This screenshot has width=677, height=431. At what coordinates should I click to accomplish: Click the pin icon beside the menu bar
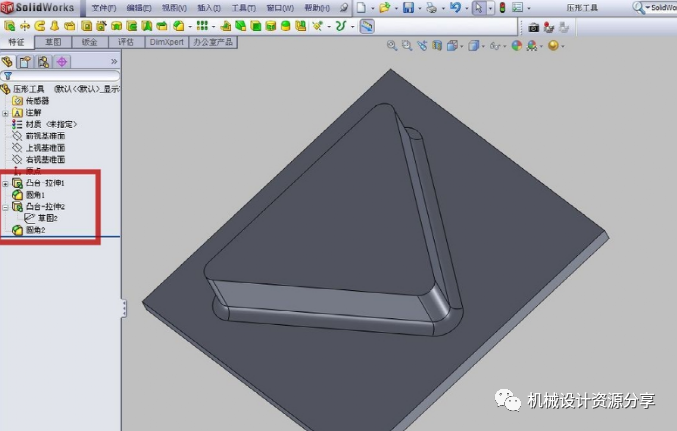pyautogui.click(x=344, y=7)
